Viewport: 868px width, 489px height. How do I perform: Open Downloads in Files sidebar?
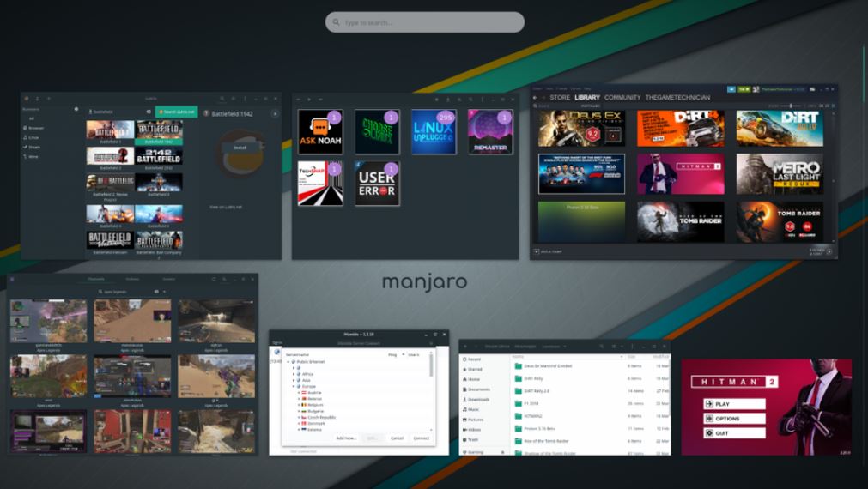point(476,400)
